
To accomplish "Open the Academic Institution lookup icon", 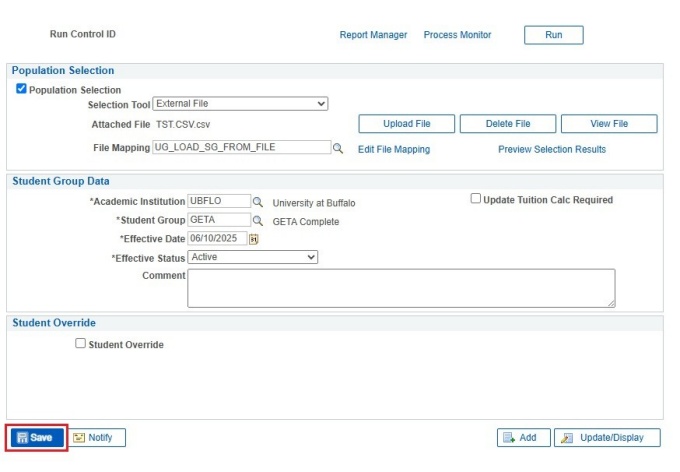I will click(x=258, y=202).
